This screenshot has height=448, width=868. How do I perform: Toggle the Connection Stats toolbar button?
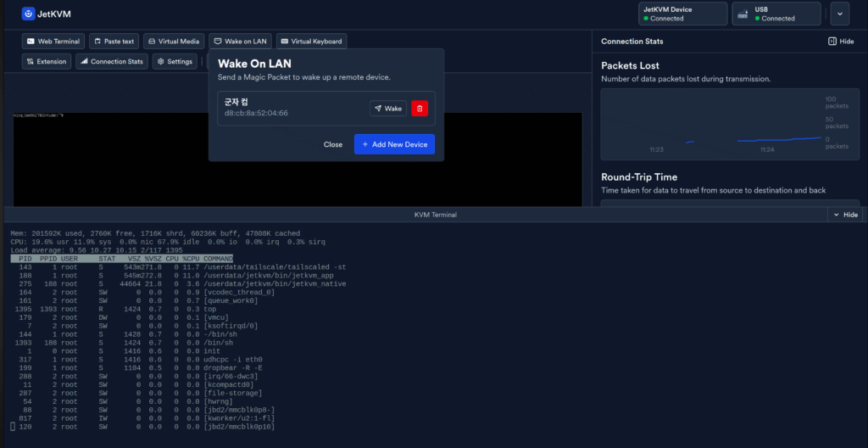click(112, 62)
